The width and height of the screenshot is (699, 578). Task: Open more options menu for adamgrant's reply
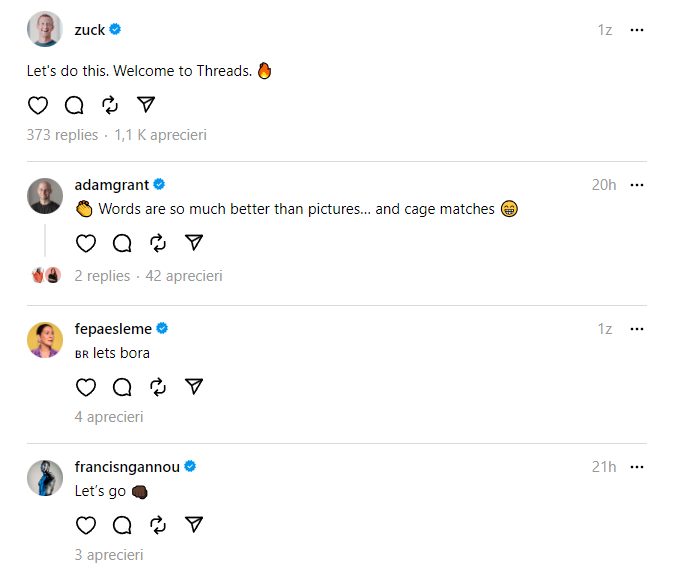tap(637, 185)
